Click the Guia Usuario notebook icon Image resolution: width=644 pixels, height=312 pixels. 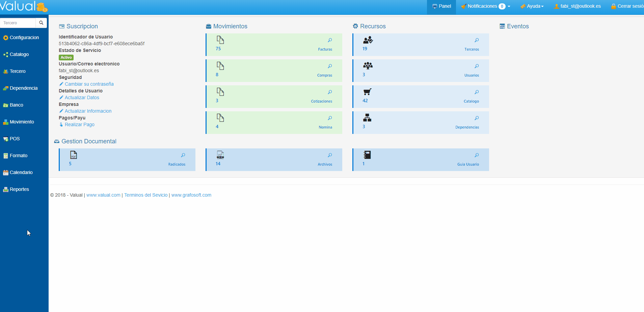pyautogui.click(x=367, y=155)
